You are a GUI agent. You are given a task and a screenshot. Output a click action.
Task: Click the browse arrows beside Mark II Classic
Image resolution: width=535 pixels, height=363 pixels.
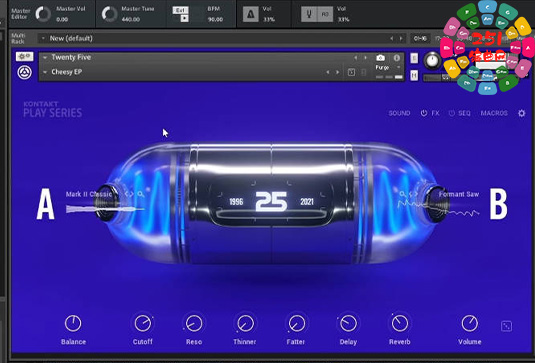[129, 194]
